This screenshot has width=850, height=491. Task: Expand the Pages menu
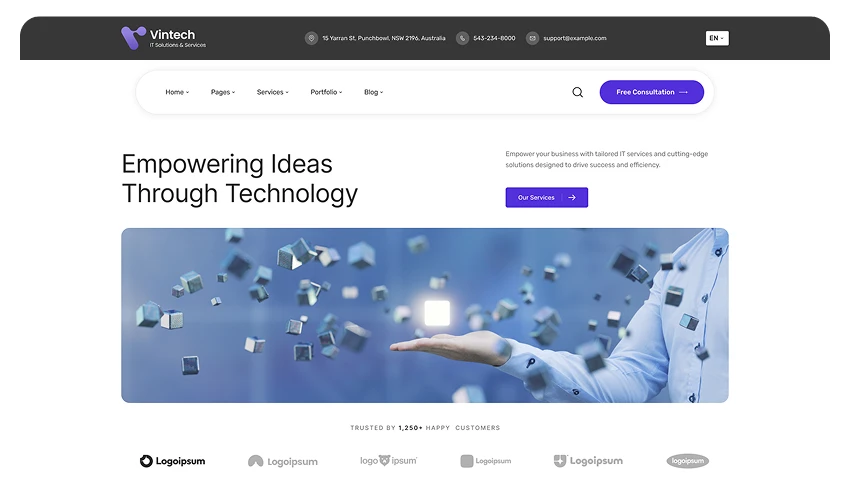223,92
